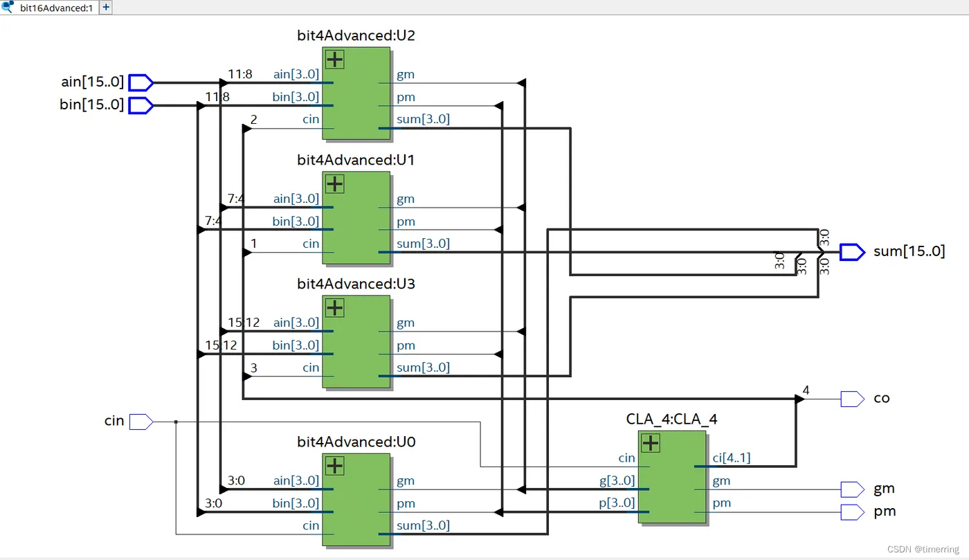Image resolution: width=969 pixels, height=560 pixels.
Task: Select gm port of U3 block
Action: [406, 323]
